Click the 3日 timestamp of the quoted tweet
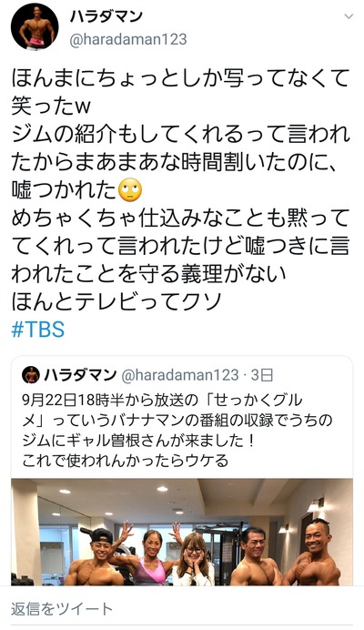The height and width of the screenshot is (630, 364). click(x=262, y=375)
